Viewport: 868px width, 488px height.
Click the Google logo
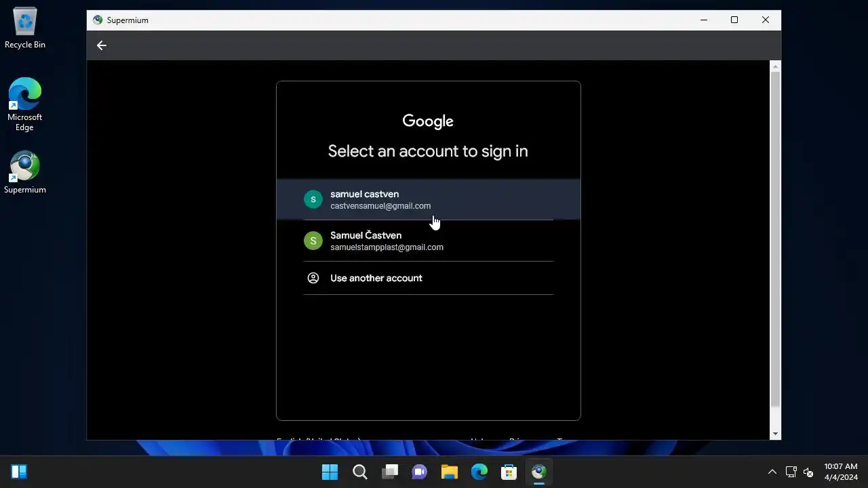(x=428, y=121)
